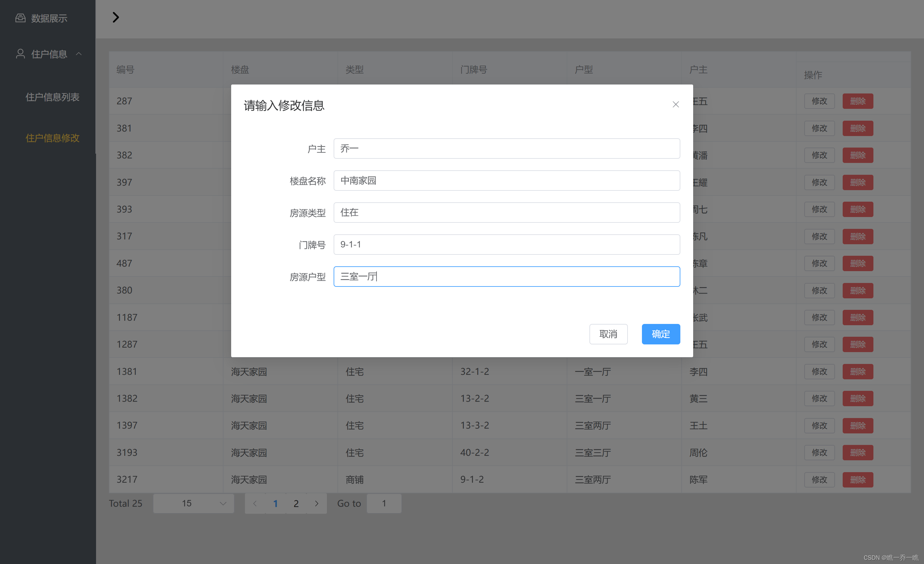924x564 pixels.
Task: Modify the row numbered 287
Action: point(819,101)
